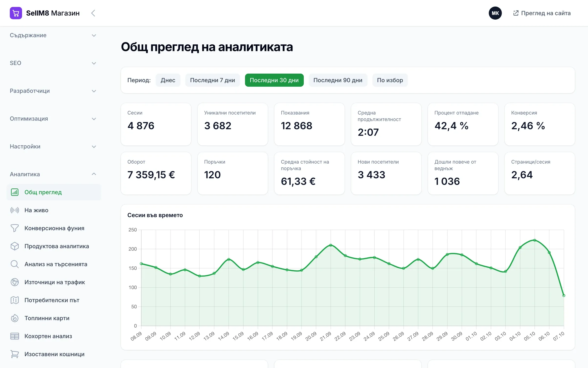This screenshot has height=368, width=588.
Task: Click the external link icon beside Преглед на сайта
Action: click(x=516, y=13)
